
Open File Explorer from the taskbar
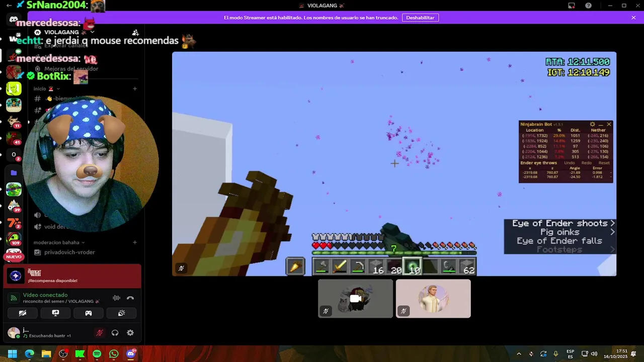(x=46, y=354)
